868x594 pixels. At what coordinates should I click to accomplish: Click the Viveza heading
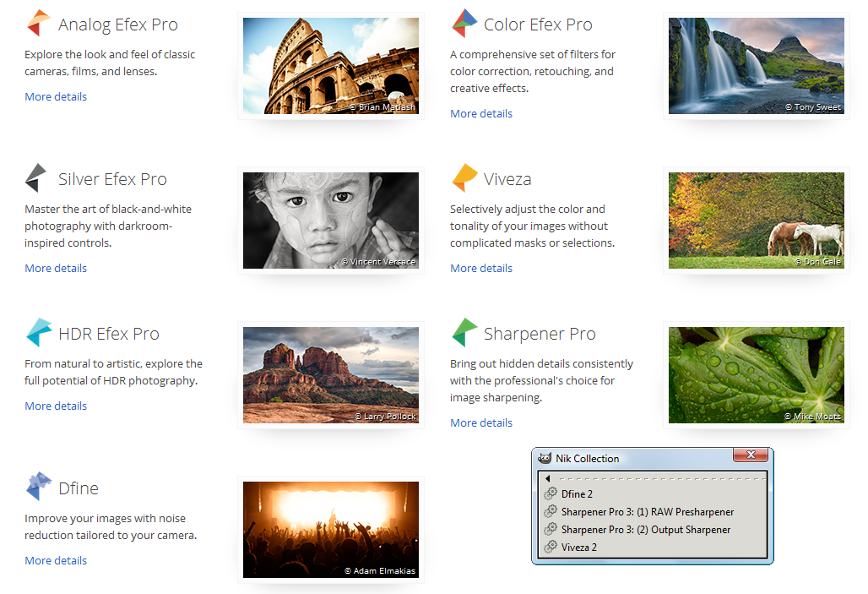pyautogui.click(x=507, y=179)
